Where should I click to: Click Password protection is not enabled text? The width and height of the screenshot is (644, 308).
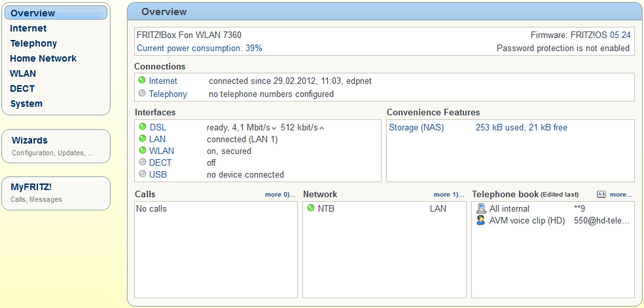tap(563, 48)
